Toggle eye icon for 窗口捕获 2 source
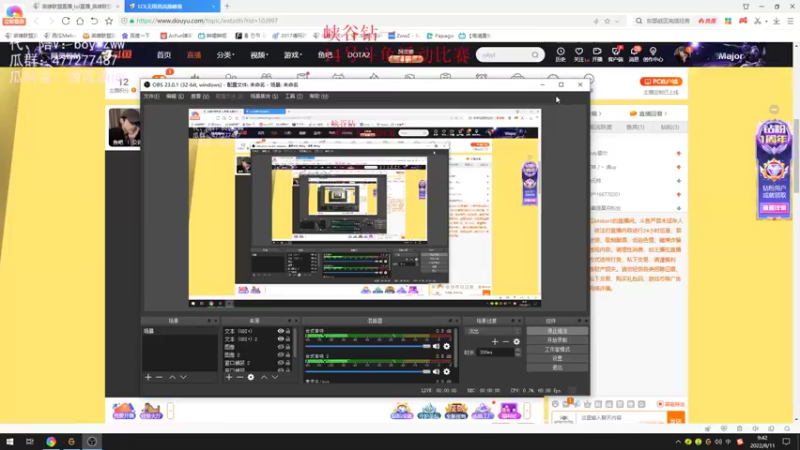This screenshot has width=800, height=450. (x=280, y=363)
